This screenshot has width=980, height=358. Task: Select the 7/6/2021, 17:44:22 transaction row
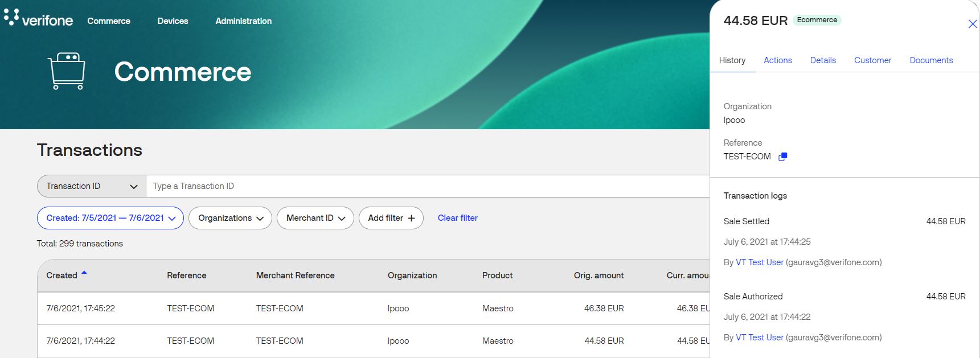pos(374,341)
